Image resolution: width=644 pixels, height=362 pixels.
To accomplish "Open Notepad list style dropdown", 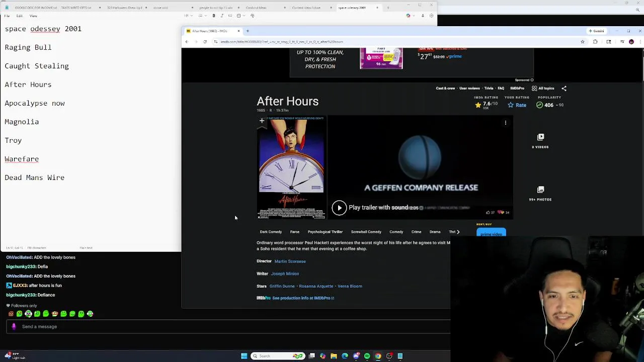I will 203,16.
